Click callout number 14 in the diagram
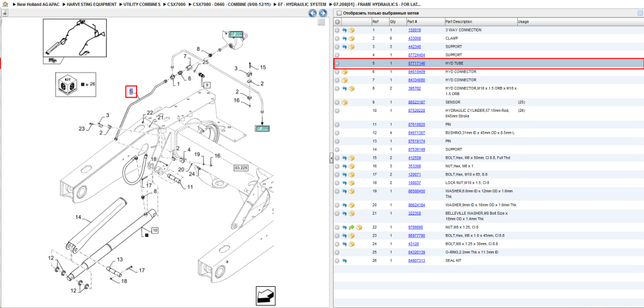 79,217
